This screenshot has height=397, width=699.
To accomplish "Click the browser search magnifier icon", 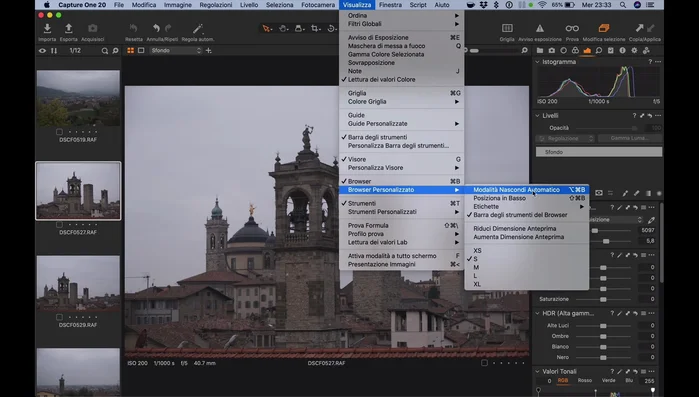I will point(105,51).
